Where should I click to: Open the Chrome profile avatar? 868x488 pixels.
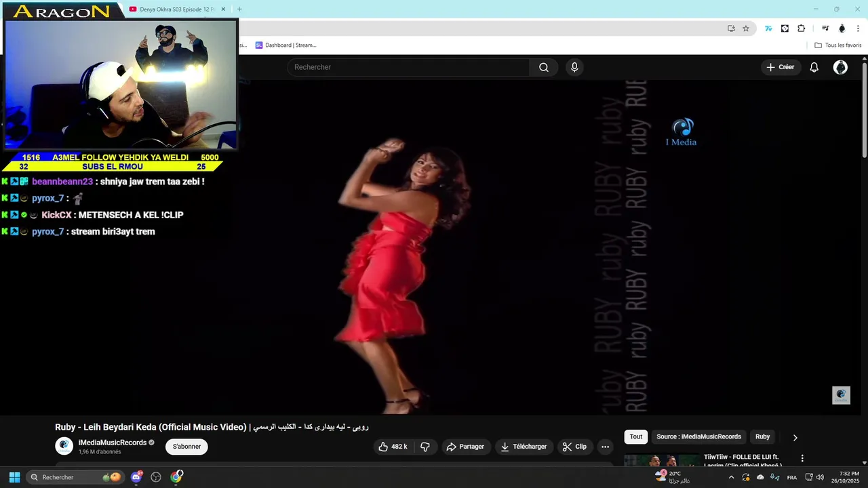(842, 28)
